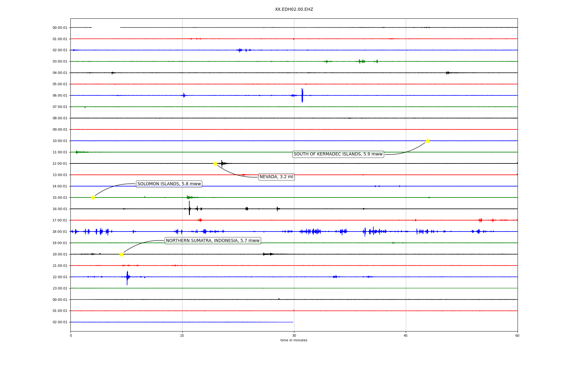Viewport: 588px width, 368px height.
Task: Click the NORTHERN SUMATRA, INDONESIA, 5.7 mww label
Action: click(213, 241)
